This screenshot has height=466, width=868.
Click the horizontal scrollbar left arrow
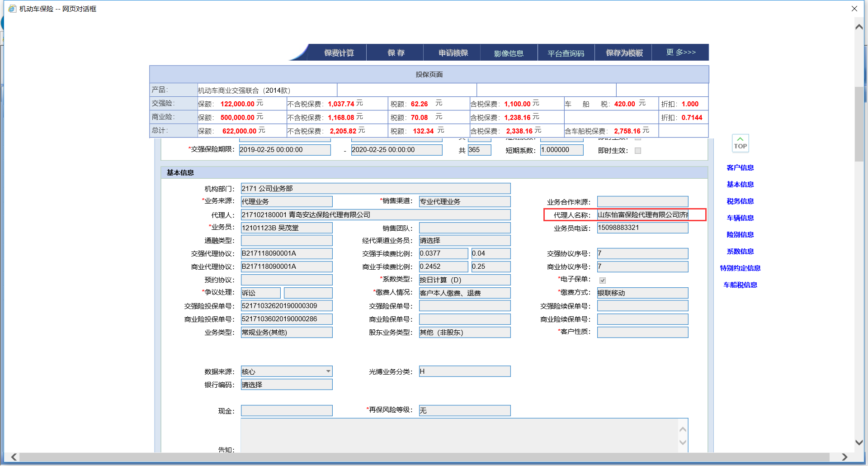pyautogui.click(x=14, y=457)
